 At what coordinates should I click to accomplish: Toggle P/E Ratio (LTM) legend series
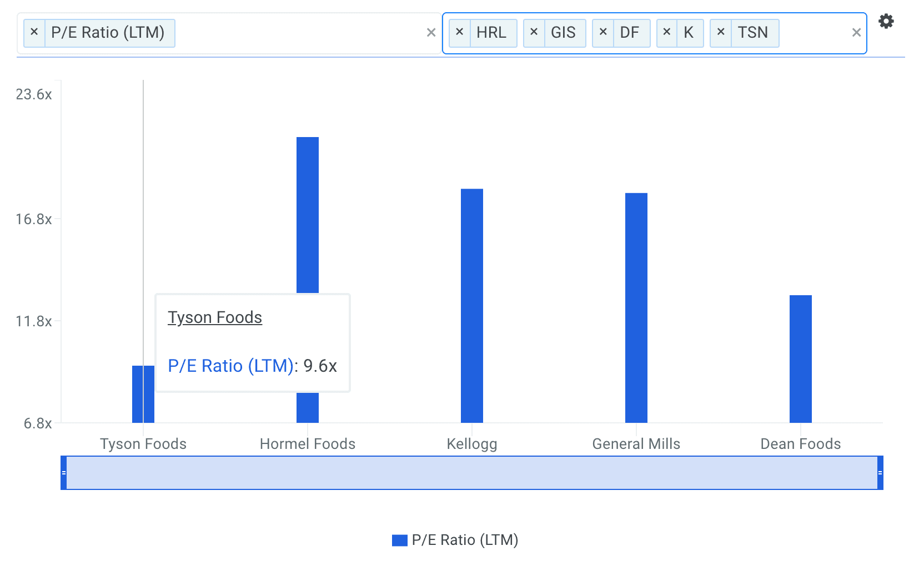455,540
